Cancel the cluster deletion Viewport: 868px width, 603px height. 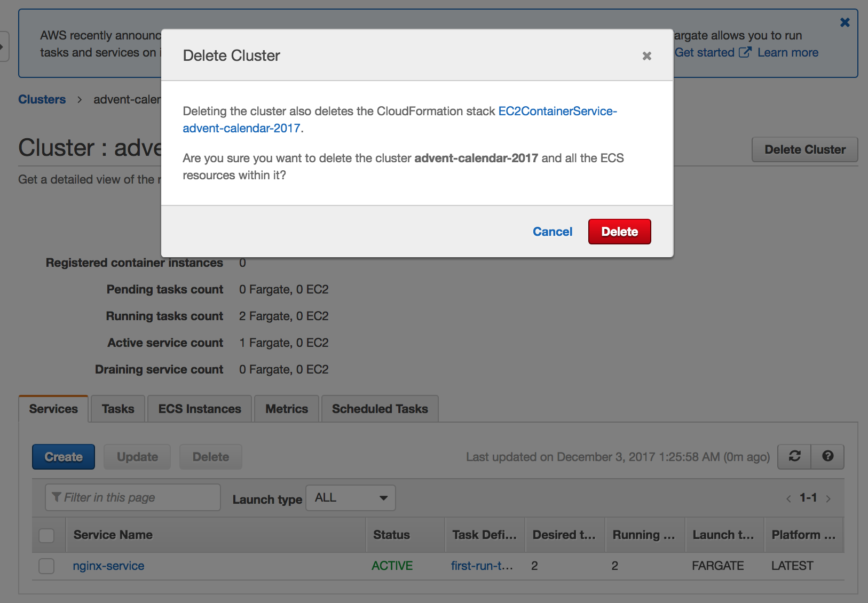point(553,232)
